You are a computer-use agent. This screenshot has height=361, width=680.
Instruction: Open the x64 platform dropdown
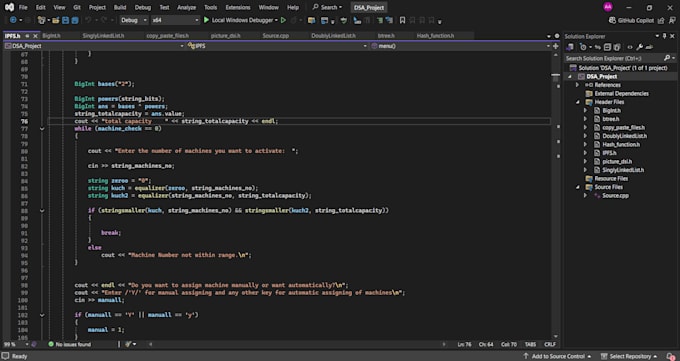[175, 20]
